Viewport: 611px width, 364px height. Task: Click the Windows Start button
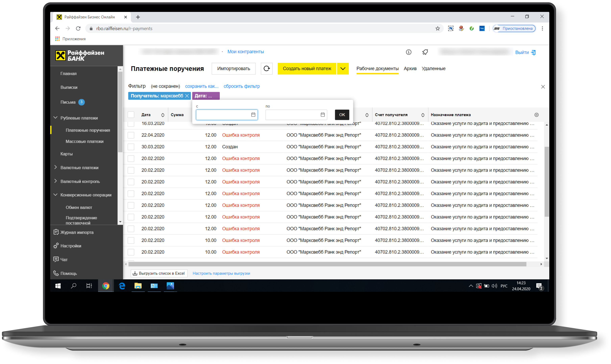(x=58, y=286)
